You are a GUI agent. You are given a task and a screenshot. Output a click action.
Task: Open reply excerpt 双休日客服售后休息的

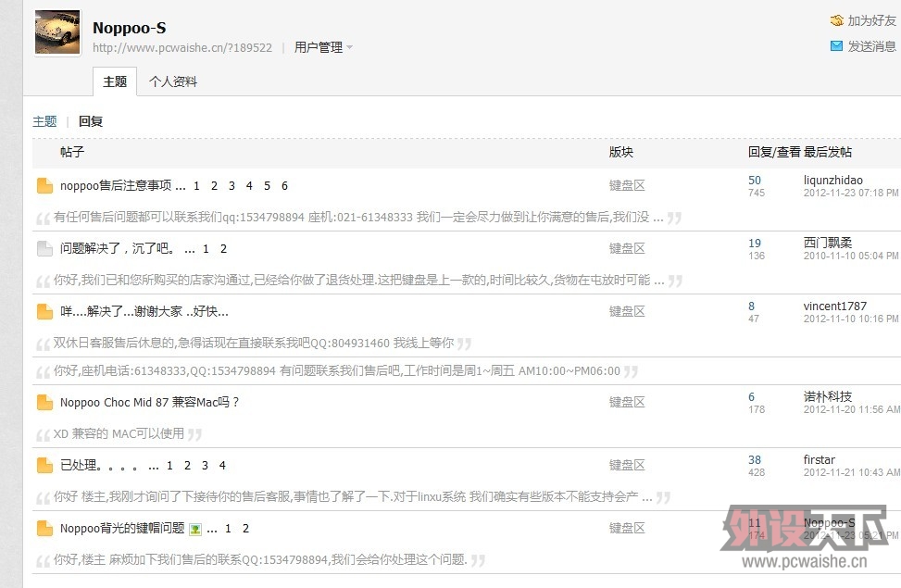254,344
